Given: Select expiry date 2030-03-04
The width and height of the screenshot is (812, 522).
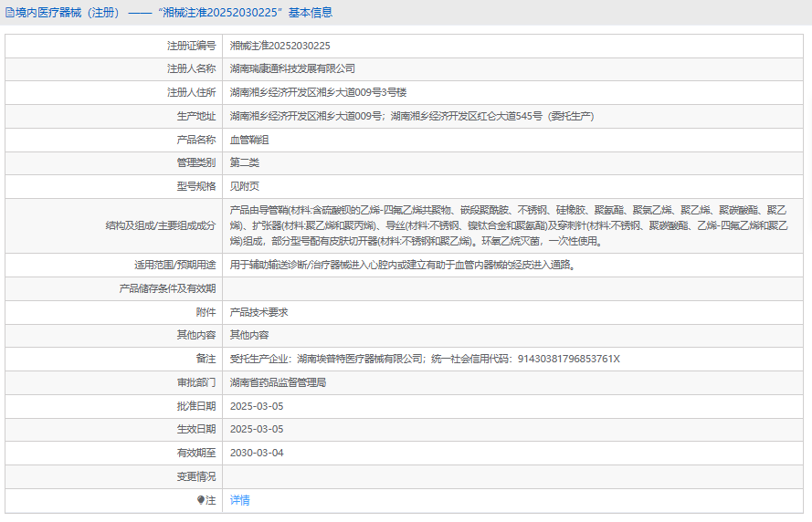Looking at the screenshot, I should (257, 454).
